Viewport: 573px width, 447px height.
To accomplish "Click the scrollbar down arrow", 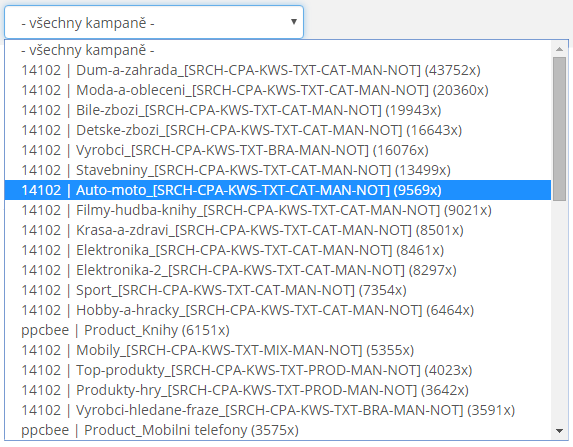I will (559, 431).
